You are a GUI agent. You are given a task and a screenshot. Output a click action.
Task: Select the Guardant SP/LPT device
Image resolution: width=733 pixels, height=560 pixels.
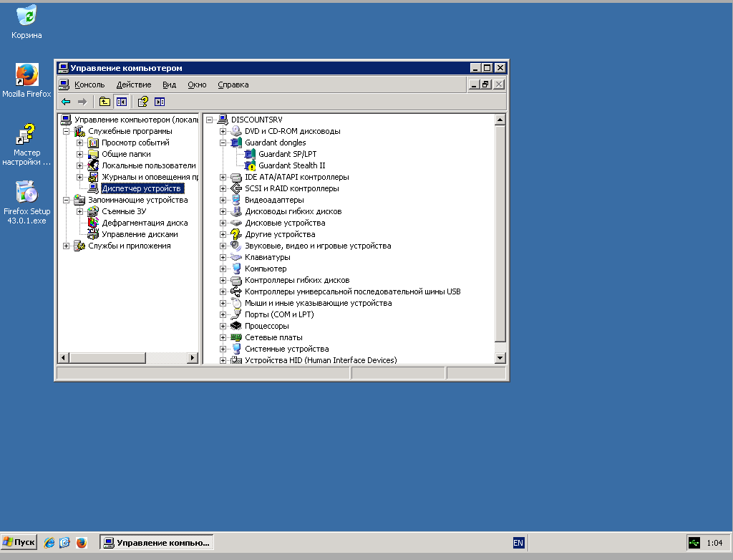(287, 154)
